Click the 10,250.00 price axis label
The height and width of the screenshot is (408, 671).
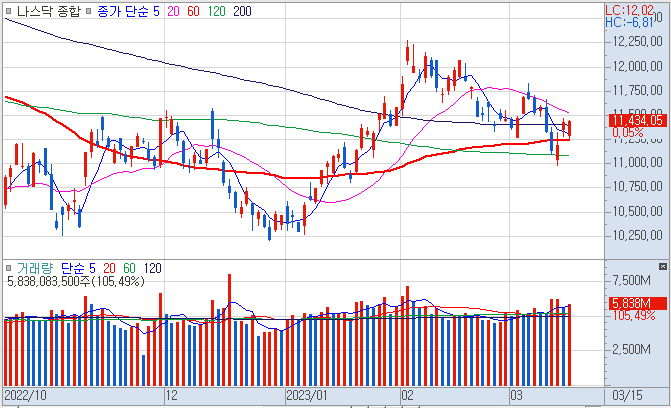click(x=638, y=235)
